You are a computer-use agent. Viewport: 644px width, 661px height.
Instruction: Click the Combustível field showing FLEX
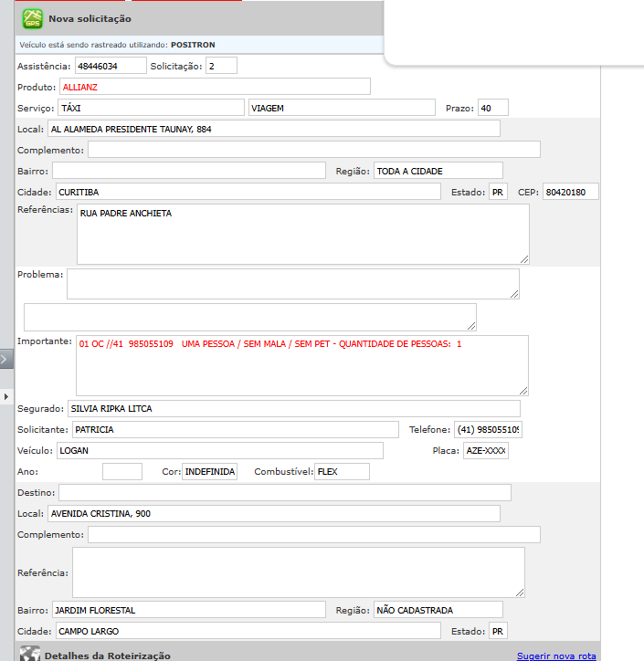342,472
